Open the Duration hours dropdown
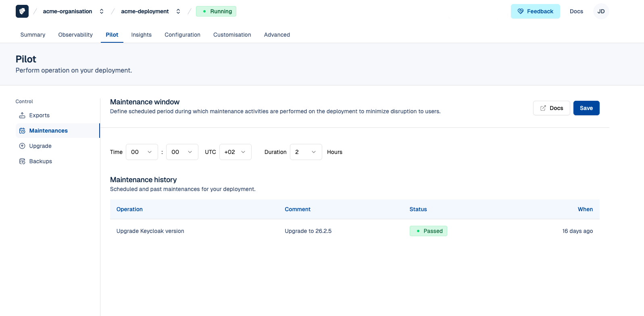 point(306,152)
